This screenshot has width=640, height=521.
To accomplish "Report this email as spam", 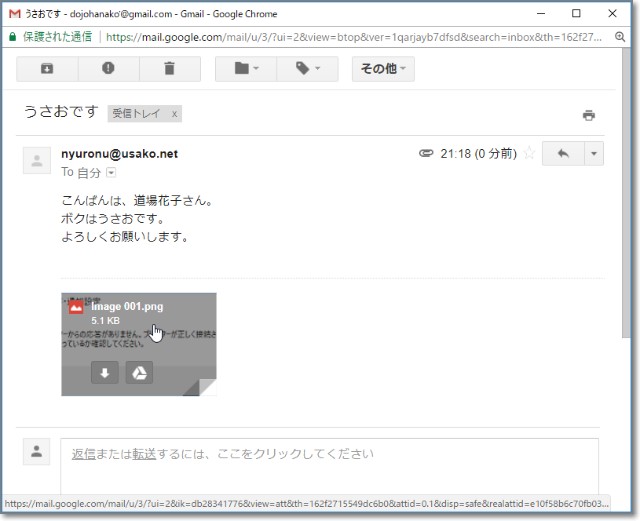I will (108, 69).
